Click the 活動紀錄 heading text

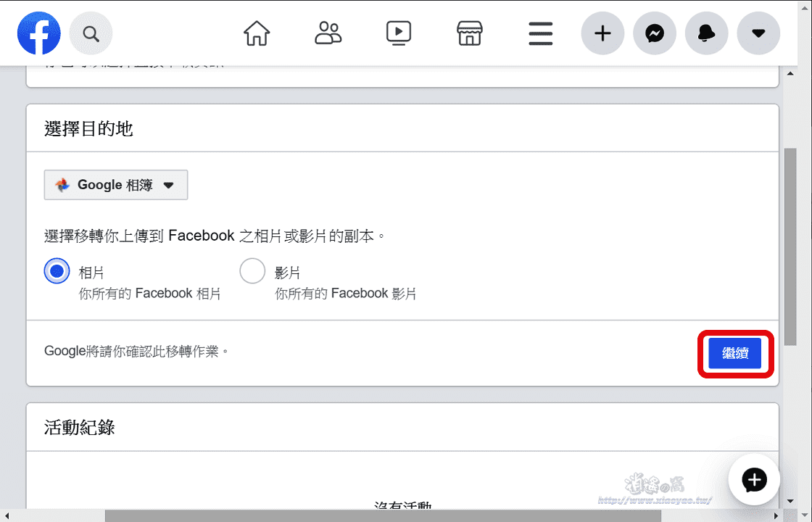point(79,428)
